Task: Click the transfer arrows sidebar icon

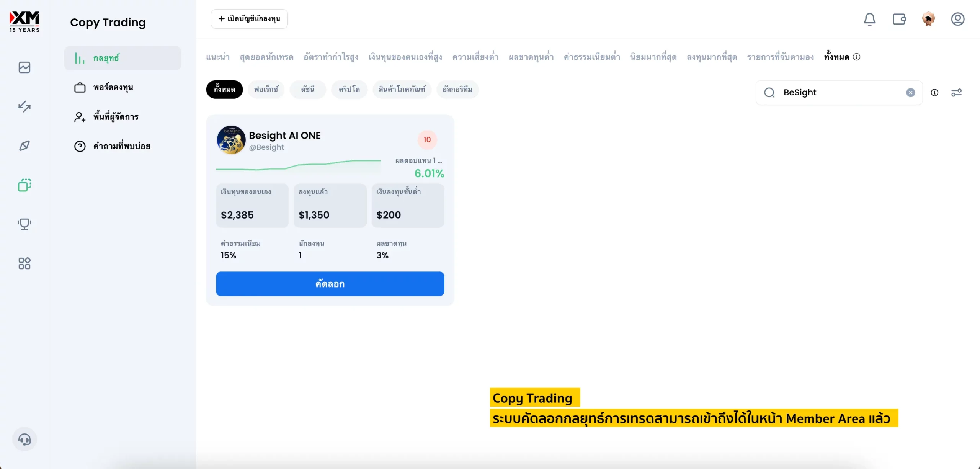Action: click(24, 106)
